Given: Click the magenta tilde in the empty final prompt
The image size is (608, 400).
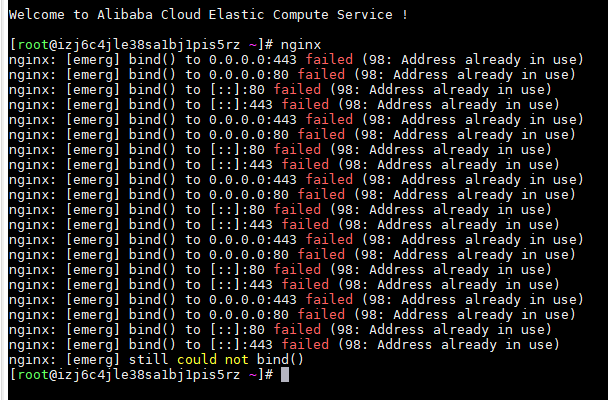Looking at the screenshot, I should [x=252, y=375].
